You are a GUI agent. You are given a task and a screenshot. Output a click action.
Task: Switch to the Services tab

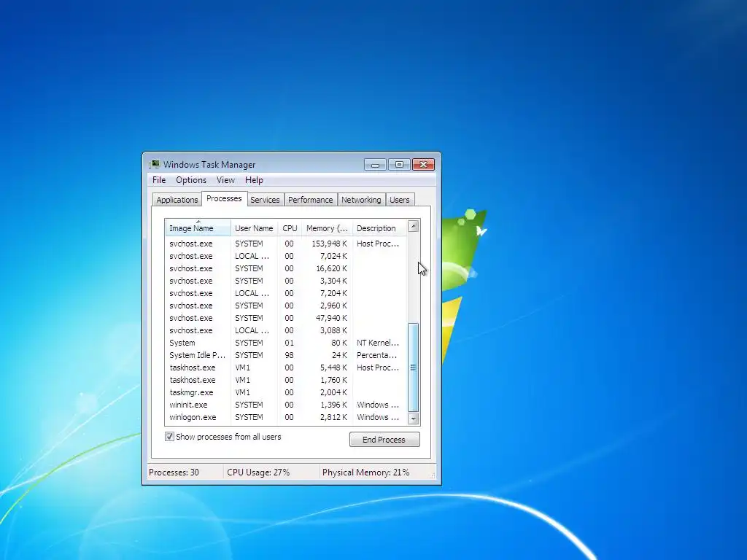click(x=265, y=200)
